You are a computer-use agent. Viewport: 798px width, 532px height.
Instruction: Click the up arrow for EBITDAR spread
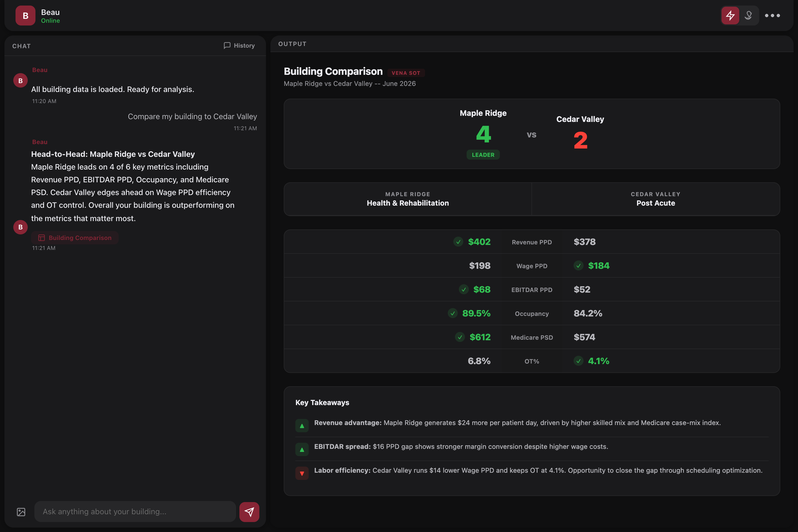[x=302, y=449]
